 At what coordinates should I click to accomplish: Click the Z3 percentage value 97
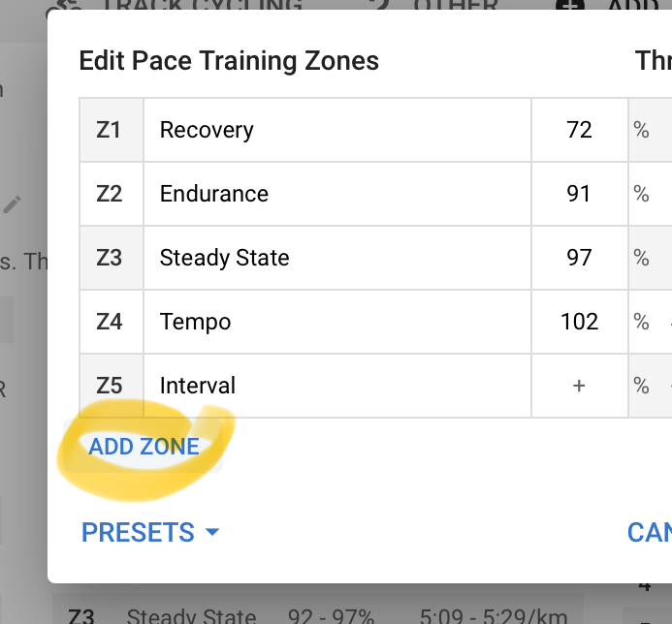(x=579, y=258)
